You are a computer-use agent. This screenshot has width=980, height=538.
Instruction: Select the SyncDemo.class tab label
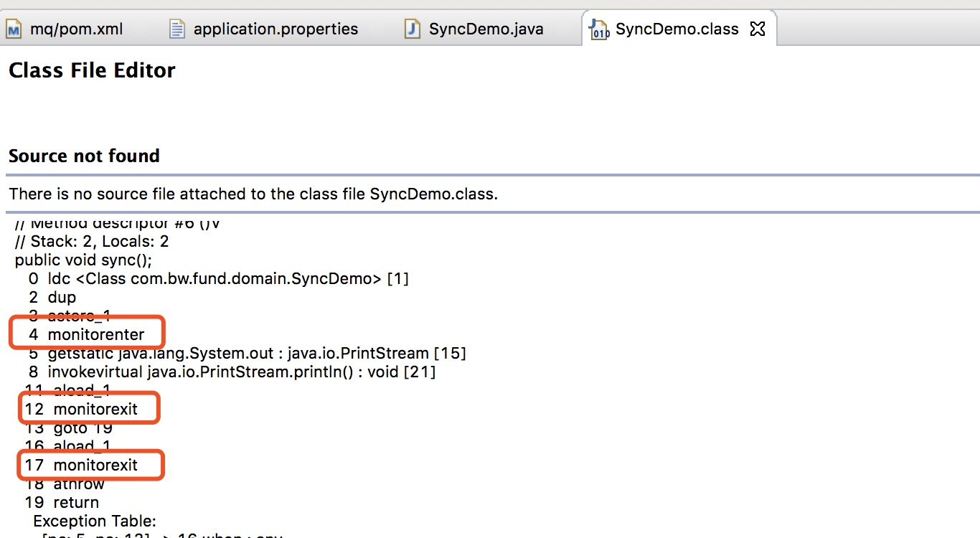[677, 29]
